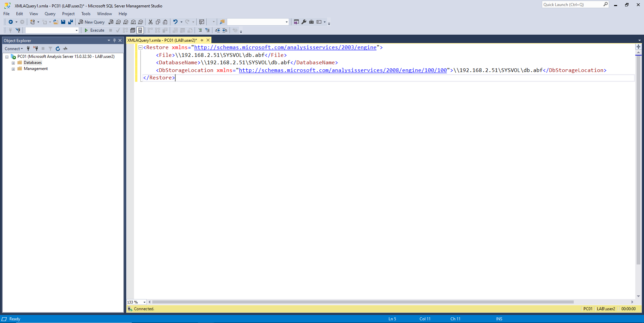Click the Quick Launch search box

coord(572,5)
